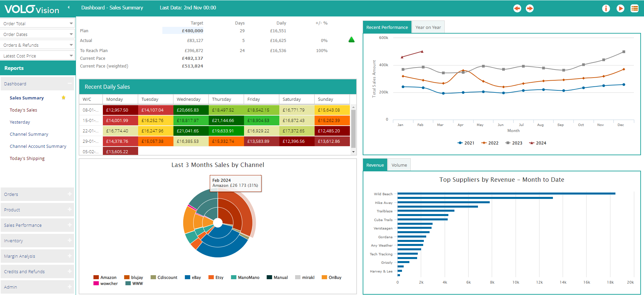Open the Latest Cost Price dropdown

click(x=38, y=56)
